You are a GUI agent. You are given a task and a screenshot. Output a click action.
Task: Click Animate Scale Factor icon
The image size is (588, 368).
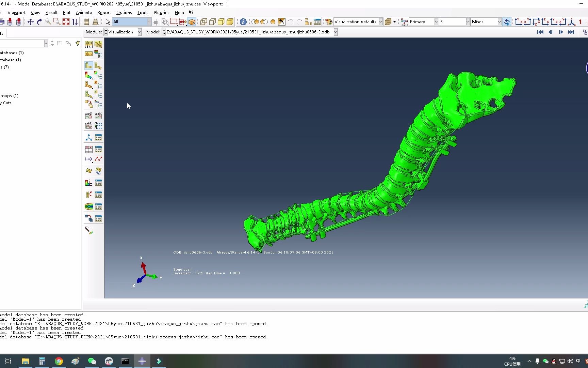pyautogui.click(x=88, y=116)
